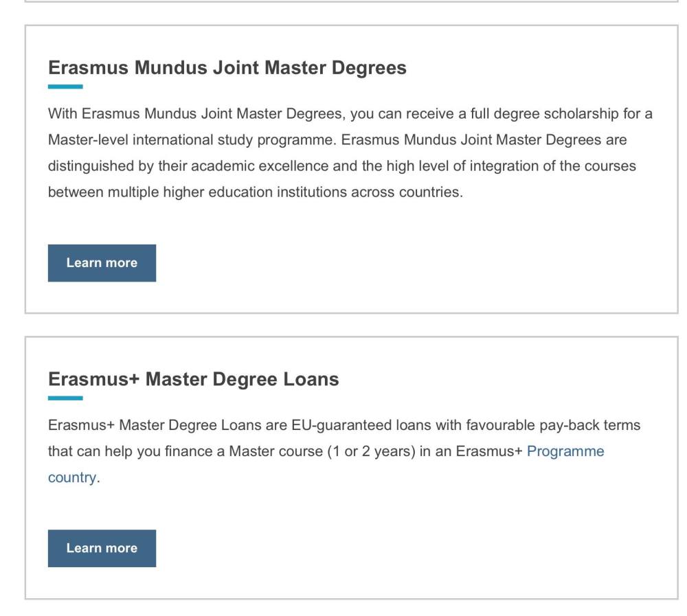687x616 pixels.
Task: Click the Erasmus Mundus Joint Master Degrees heading
Action: tap(227, 68)
